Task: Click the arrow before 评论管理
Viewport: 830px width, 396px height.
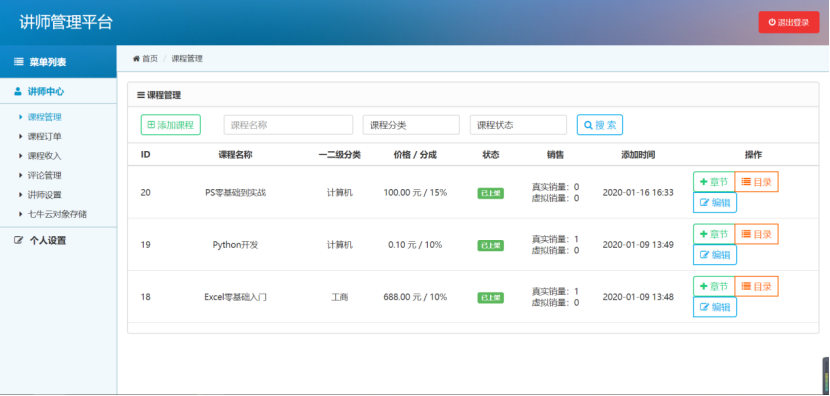Action: (x=21, y=175)
